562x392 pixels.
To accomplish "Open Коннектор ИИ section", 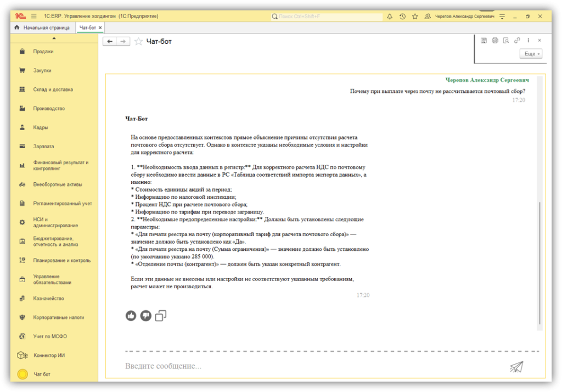I will point(54,355).
